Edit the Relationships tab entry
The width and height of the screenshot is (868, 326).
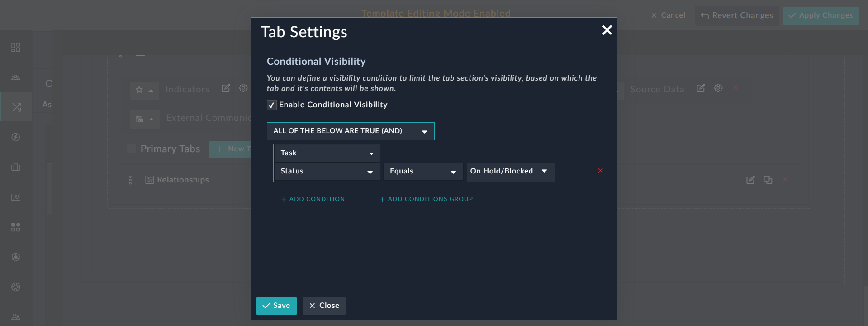750,180
